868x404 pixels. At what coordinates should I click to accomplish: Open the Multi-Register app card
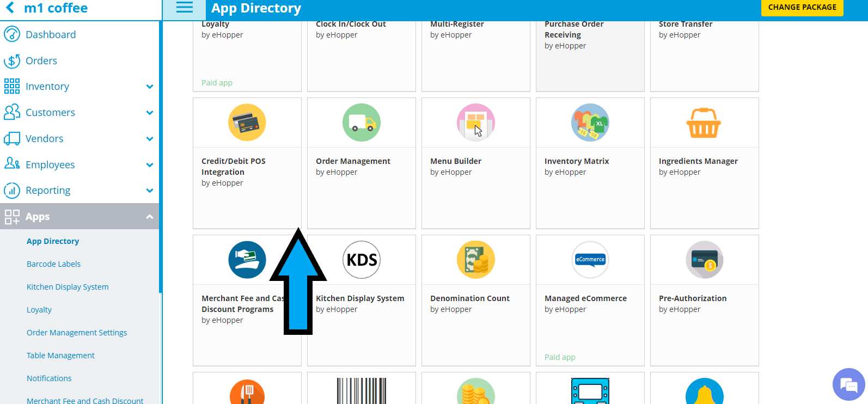[476, 56]
